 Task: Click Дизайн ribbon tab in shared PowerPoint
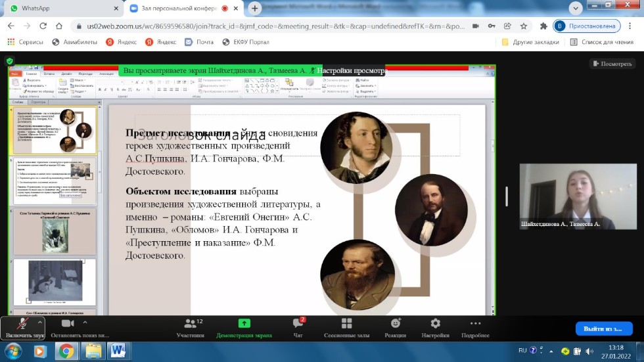[x=66, y=74]
